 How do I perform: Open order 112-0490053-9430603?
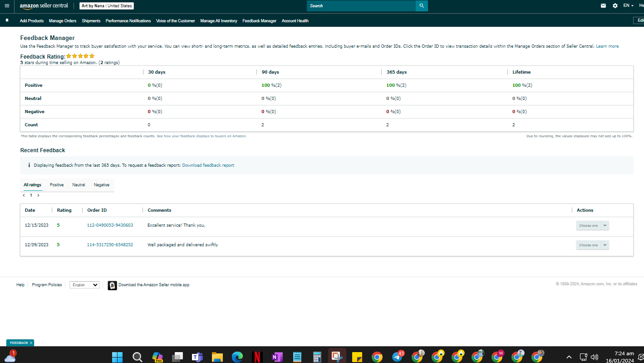tap(110, 225)
